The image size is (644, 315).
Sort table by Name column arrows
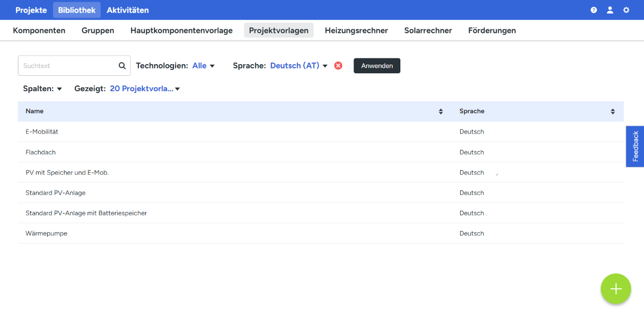(x=440, y=111)
